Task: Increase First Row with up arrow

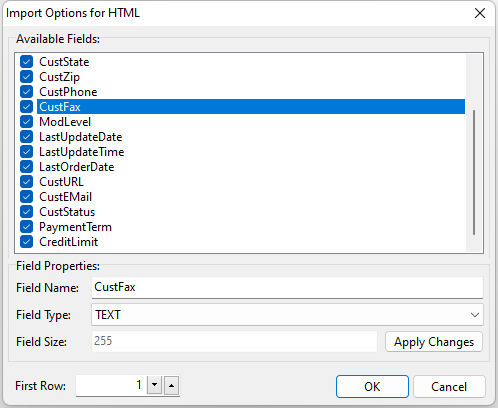Action: click(171, 385)
